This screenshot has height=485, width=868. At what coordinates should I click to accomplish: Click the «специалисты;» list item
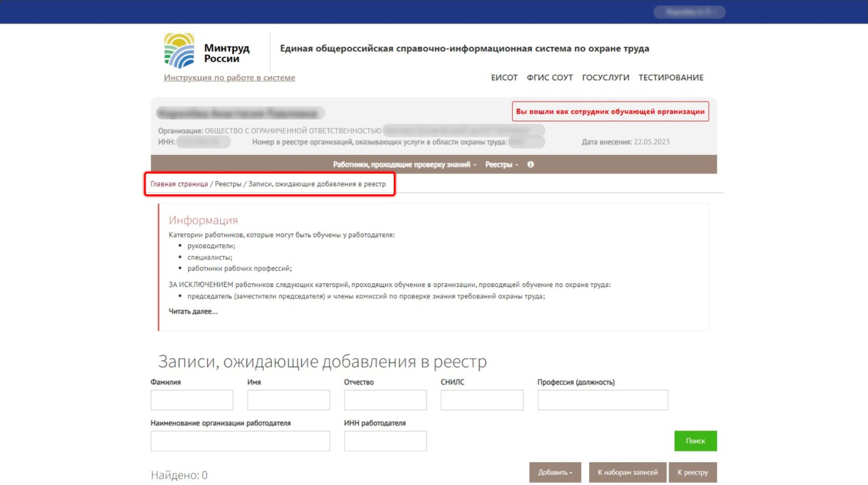(210, 257)
